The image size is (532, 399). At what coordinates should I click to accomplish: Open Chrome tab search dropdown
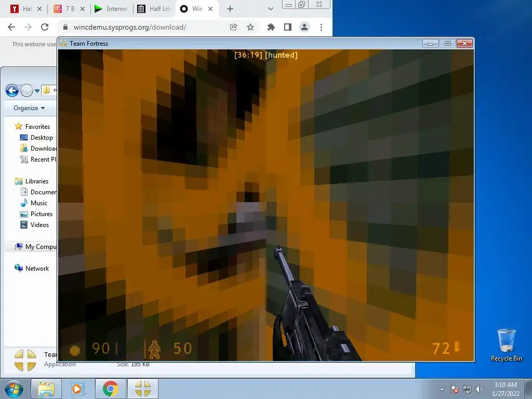tap(270, 9)
